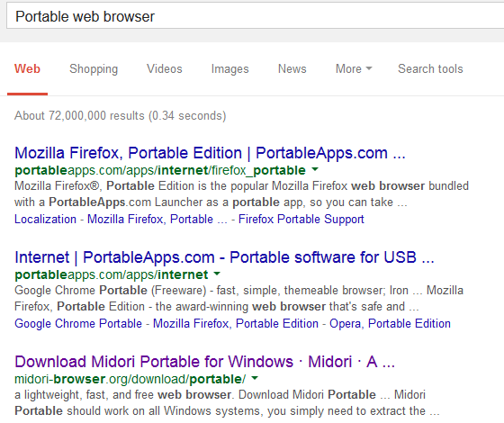Click Mozilla Firefox, Portable Edition sitelink under second result
The width and height of the screenshot is (504, 423).
click(x=236, y=324)
